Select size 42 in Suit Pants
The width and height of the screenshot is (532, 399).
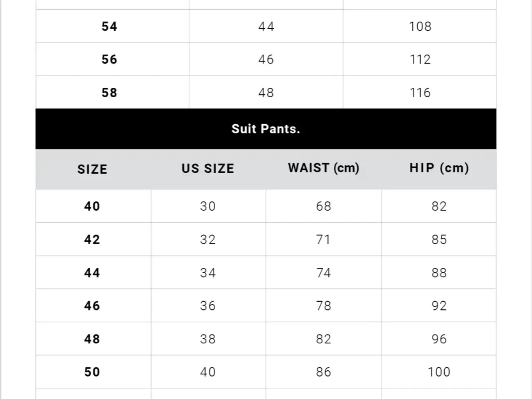point(92,239)
